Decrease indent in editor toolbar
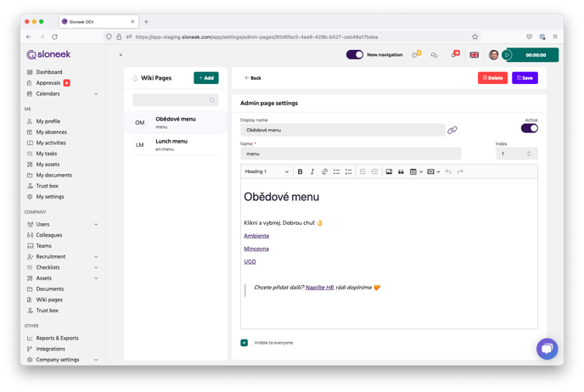 click(x=362, y=171)
